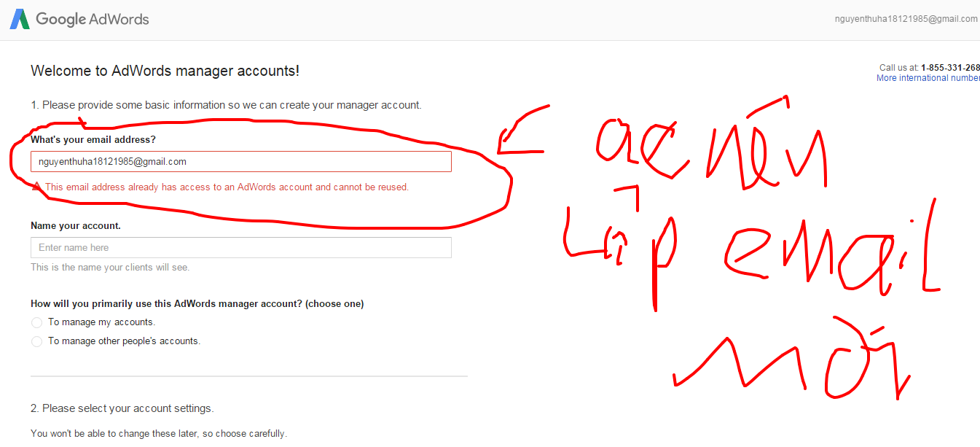This screenshot has height=447, width=980.
Task: Click the Google AdWords logo icon
Action: [20, 20]
